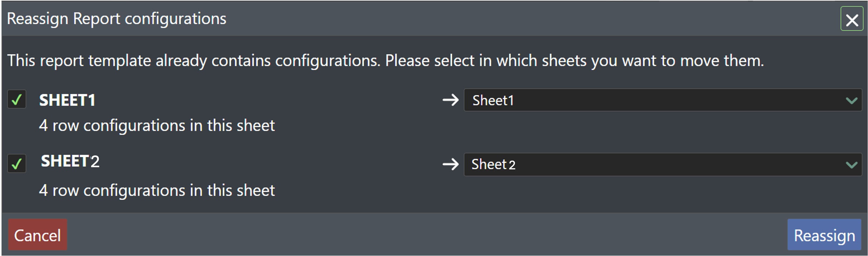
Task: Uncheck the SHEET1 checkbox
Action: (x=17, y=100)
